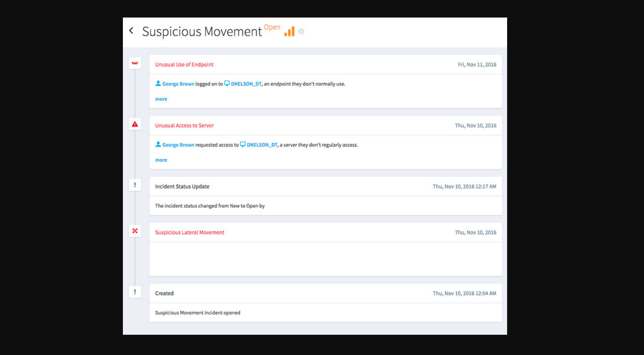Click the Open status label in header
The image size is (644, 355).
tap(272, 27)
